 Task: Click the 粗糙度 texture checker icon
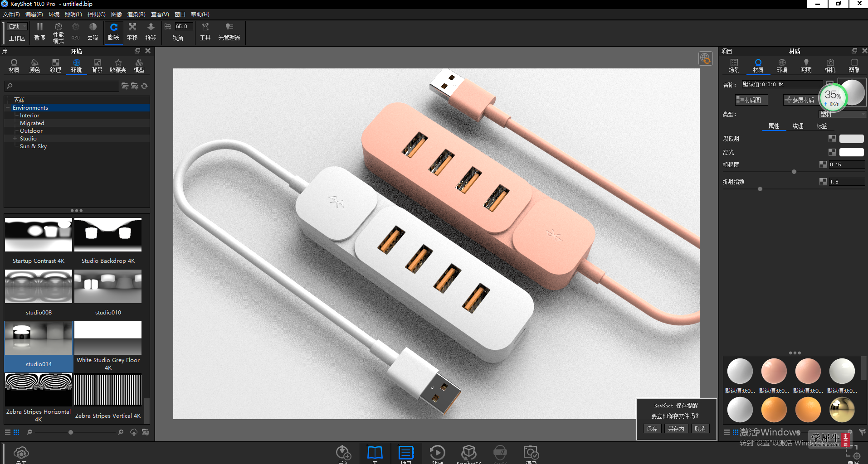point(823,164)
